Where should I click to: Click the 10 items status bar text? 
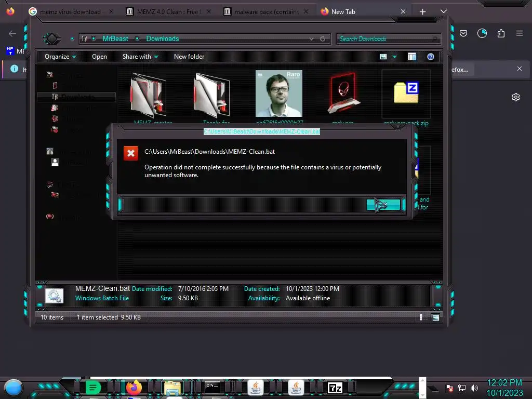(x=52, y=317)
